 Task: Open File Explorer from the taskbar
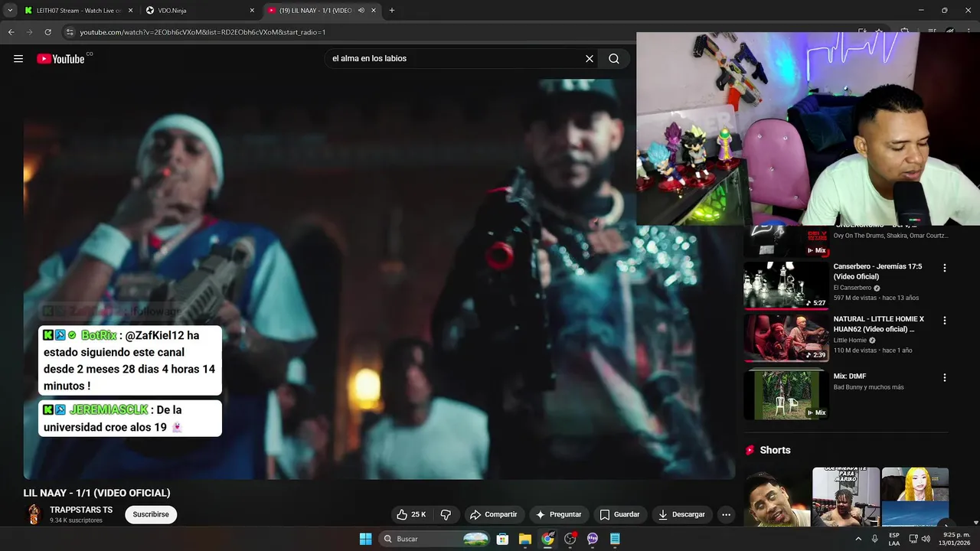click(525, 539)
